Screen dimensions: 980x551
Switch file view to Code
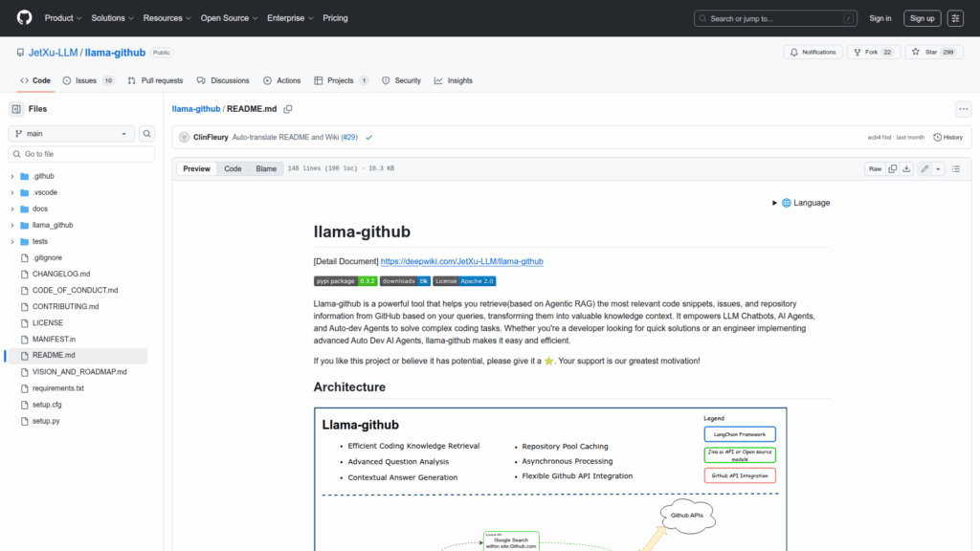click(233, 169)
